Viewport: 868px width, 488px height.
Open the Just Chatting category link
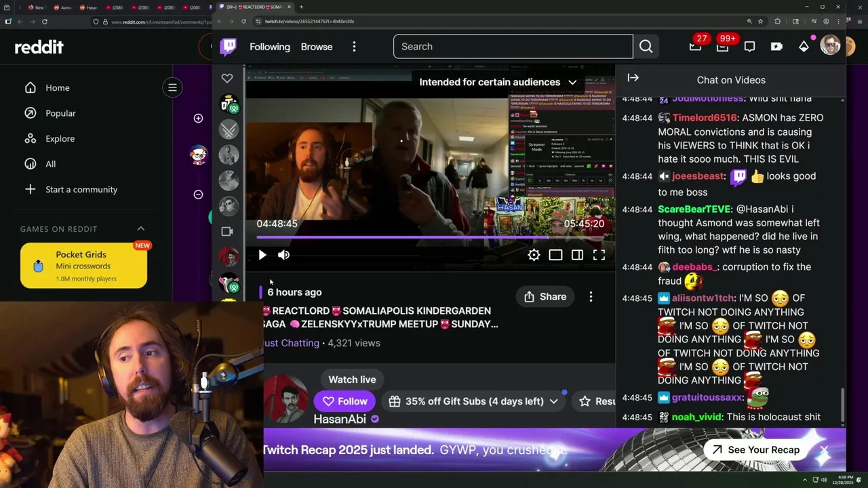292,343
